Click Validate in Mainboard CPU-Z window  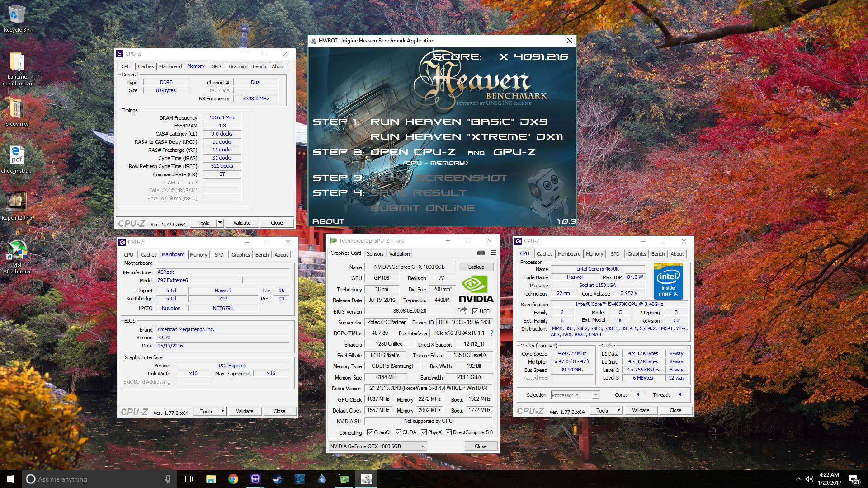(245, 411)
